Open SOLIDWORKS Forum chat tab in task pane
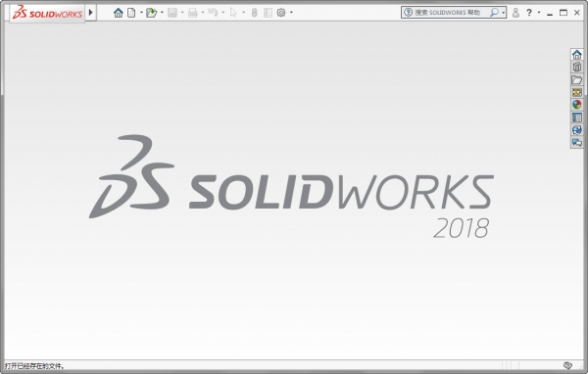Viewport: 588px width, 374px height. (577, 142)
